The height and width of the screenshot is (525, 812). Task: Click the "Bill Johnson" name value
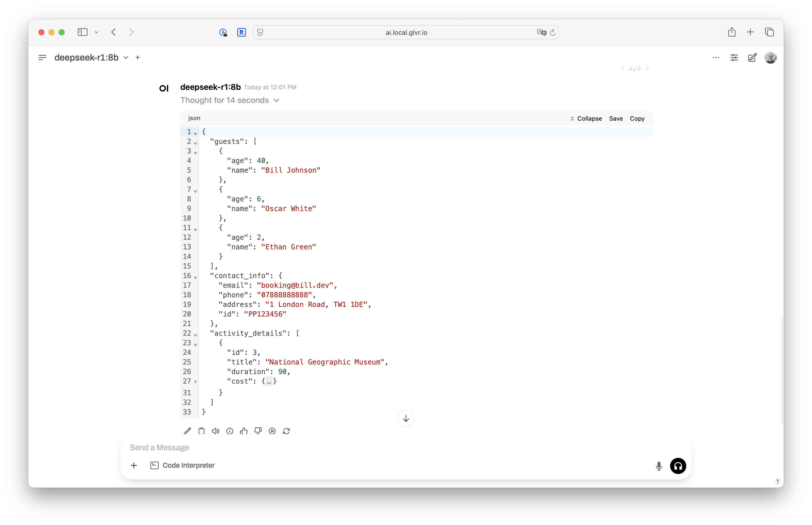click(291, 170)
